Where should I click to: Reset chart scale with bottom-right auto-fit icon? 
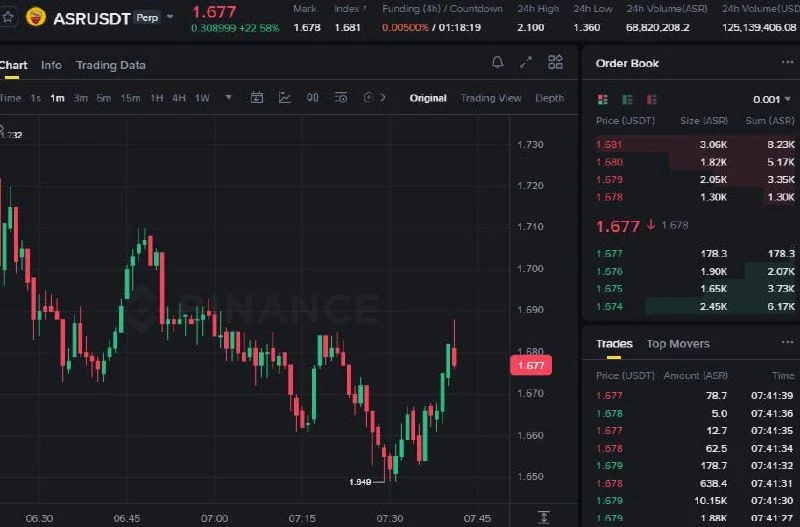click(x=544, y=517)
